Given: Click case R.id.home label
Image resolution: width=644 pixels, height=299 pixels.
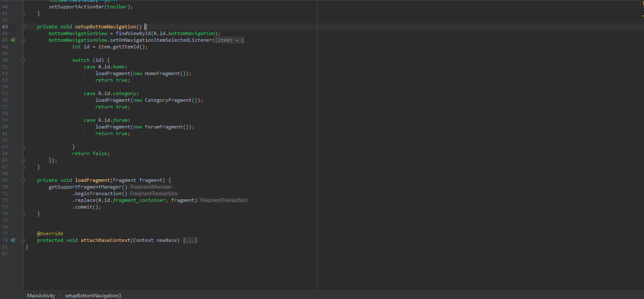Looking at the screenshot, I should pyautogui.click(x=105, y=67).
